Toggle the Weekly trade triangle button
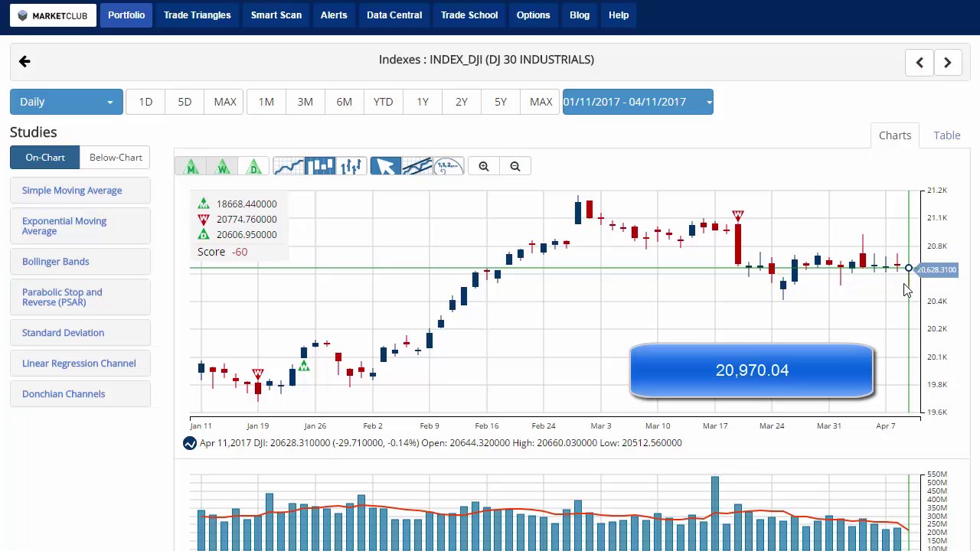 point(222,166)
